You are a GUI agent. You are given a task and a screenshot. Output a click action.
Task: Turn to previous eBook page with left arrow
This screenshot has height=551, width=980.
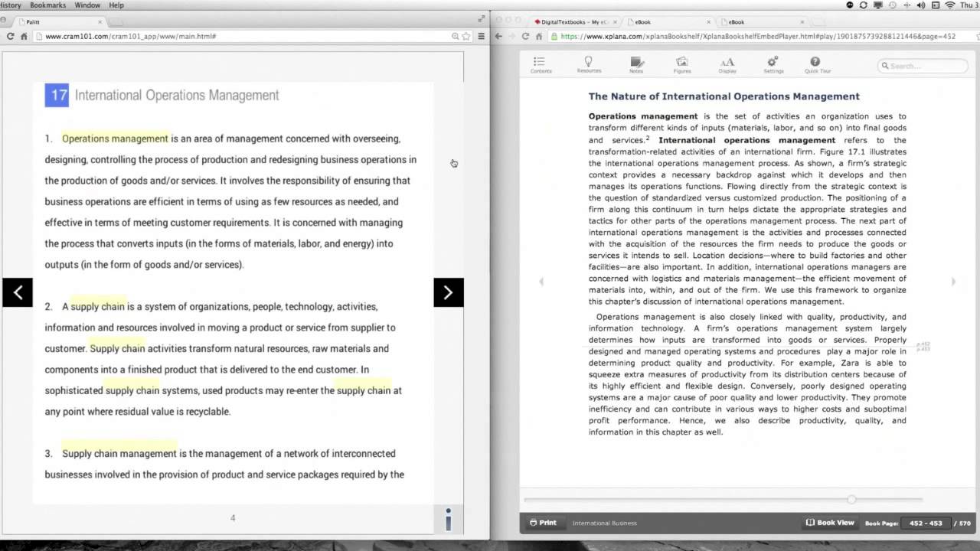tap(541, 282)
